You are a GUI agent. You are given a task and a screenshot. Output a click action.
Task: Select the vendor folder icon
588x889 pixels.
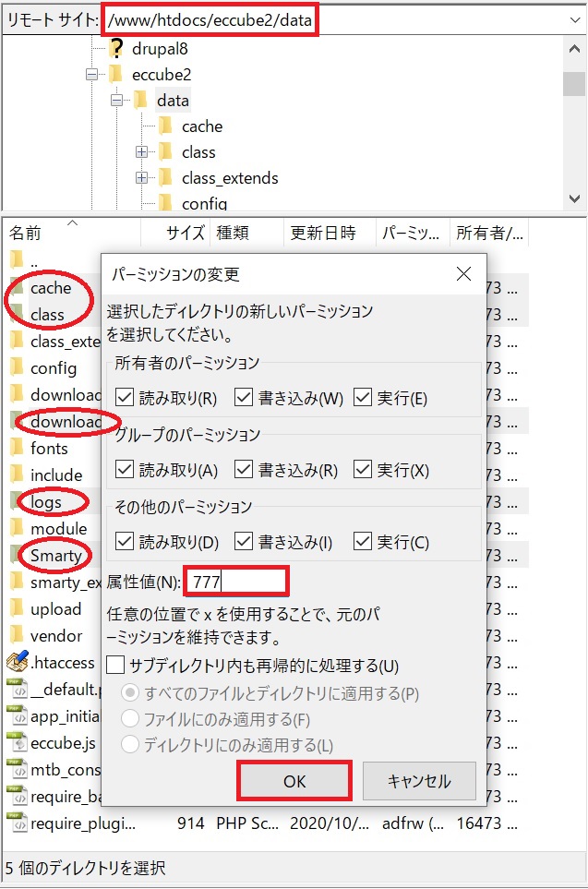click(x=17, y=635)
